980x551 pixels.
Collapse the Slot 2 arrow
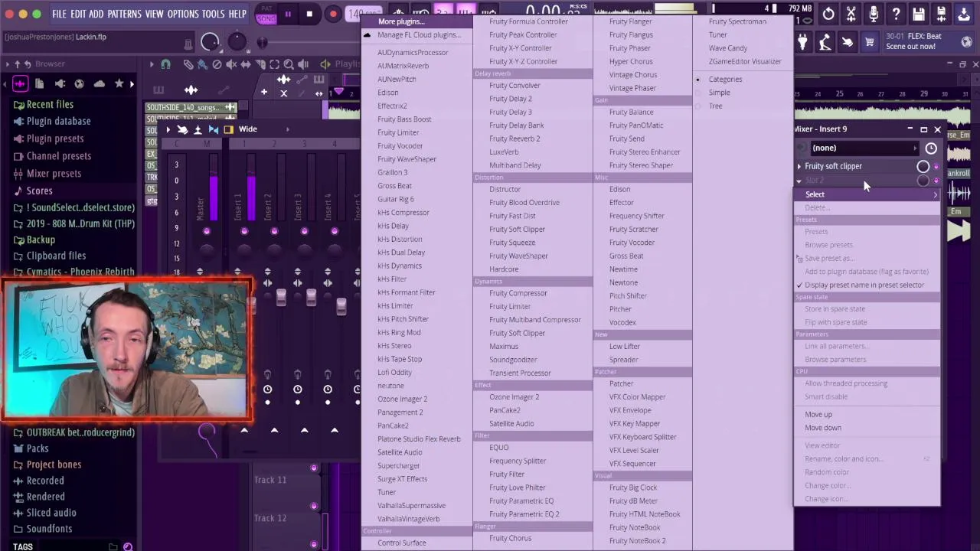pyautogui.click(x=799, y=181)
